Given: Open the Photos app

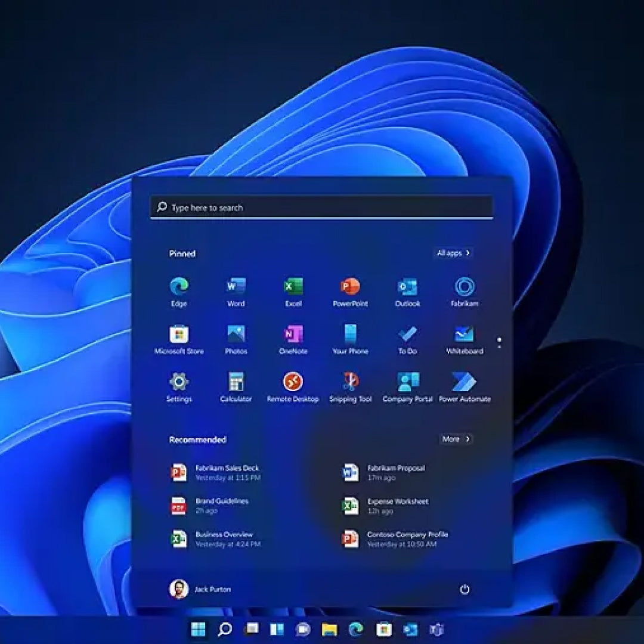Looking at the screenshot, I should [236, 336].
